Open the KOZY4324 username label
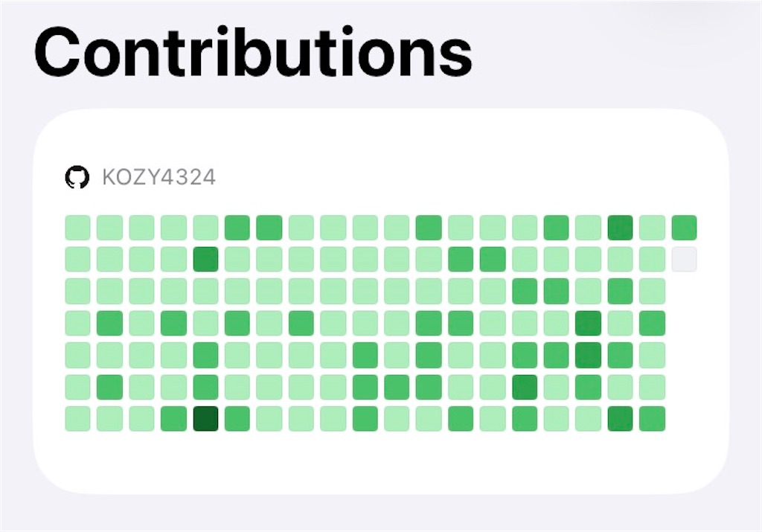Screen dimensions: 762x532 click(159, 177)
